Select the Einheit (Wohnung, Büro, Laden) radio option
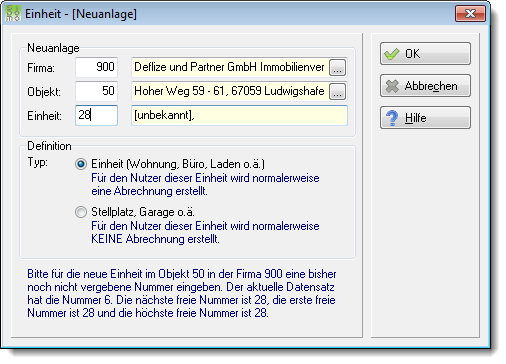 81,164
